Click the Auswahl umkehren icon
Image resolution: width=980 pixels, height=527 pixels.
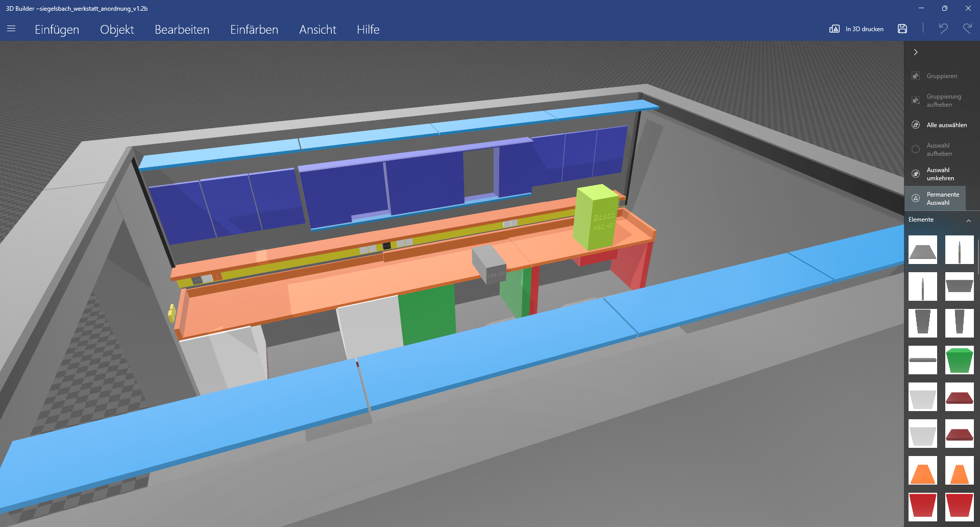tap(916, 174)
